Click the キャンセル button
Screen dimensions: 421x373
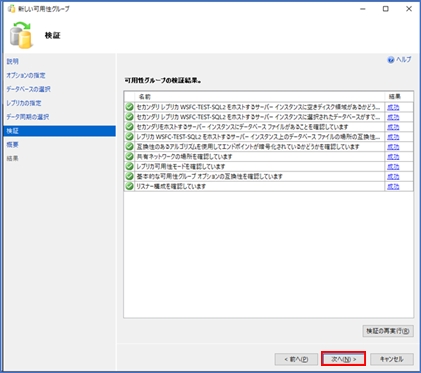click(x=392, y=359)
